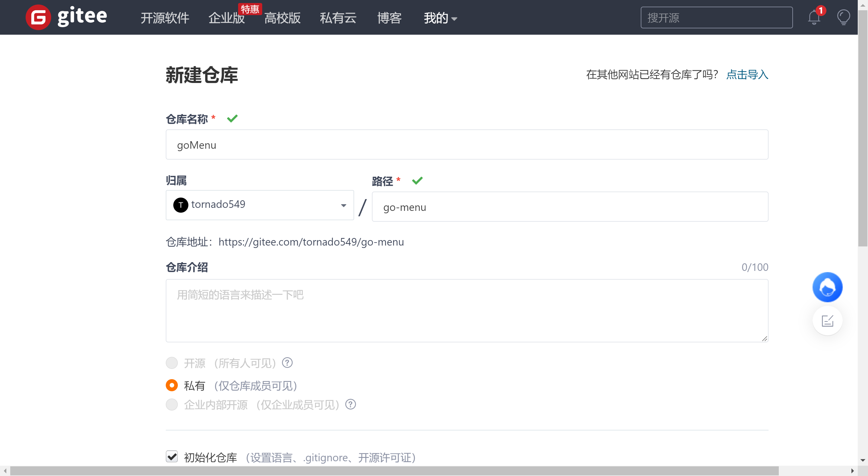This screenshot has width=868, height=476.
Task: Select the 私有 (仅仓库成员可见) radio button
Action: 171,385
